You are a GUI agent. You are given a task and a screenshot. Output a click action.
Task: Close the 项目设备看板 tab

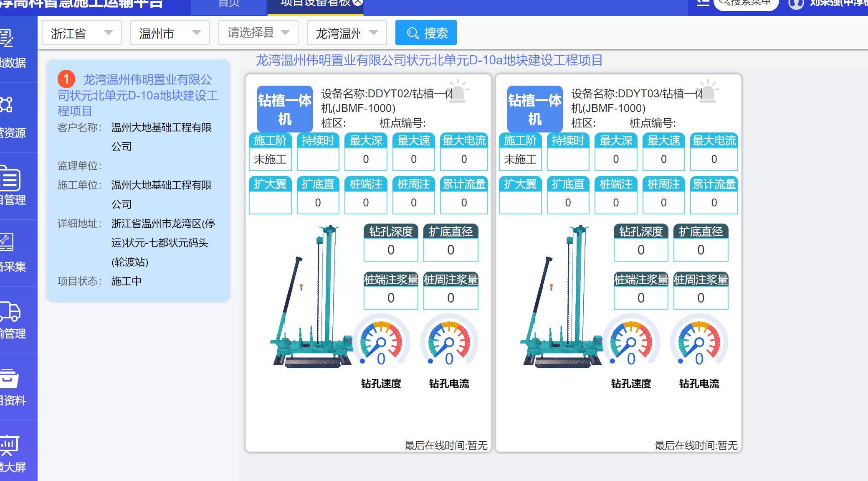[358, 3]
